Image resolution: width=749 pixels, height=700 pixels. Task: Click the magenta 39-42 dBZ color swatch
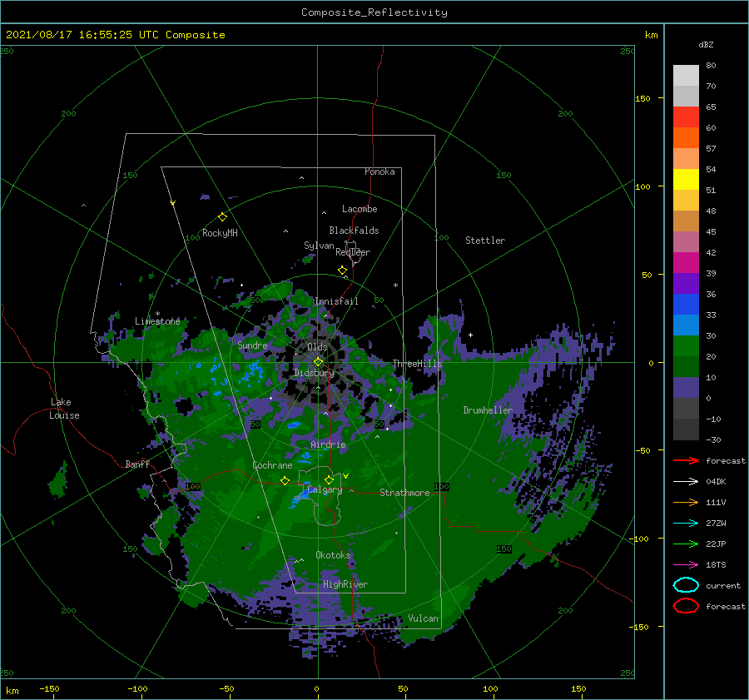686,263
